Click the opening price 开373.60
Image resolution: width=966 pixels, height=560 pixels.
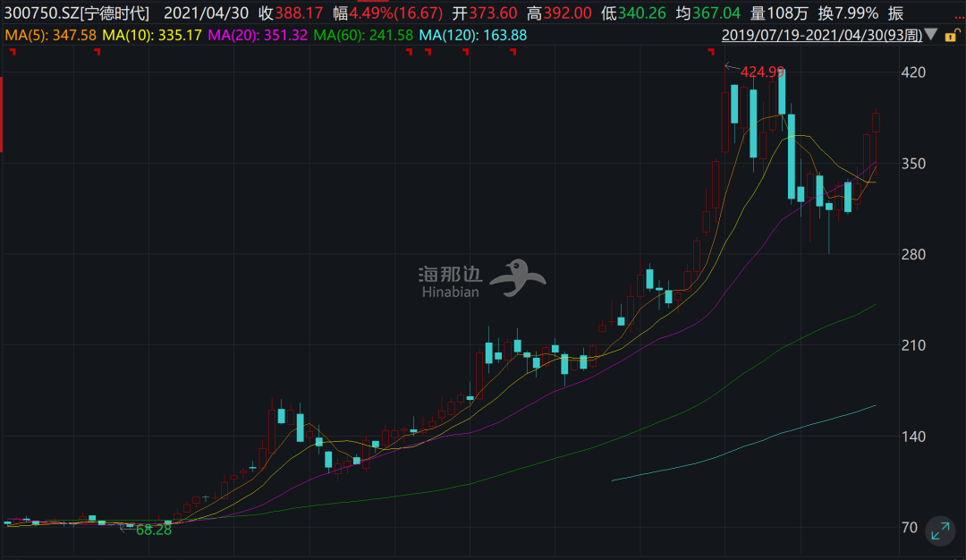(485, 13)
